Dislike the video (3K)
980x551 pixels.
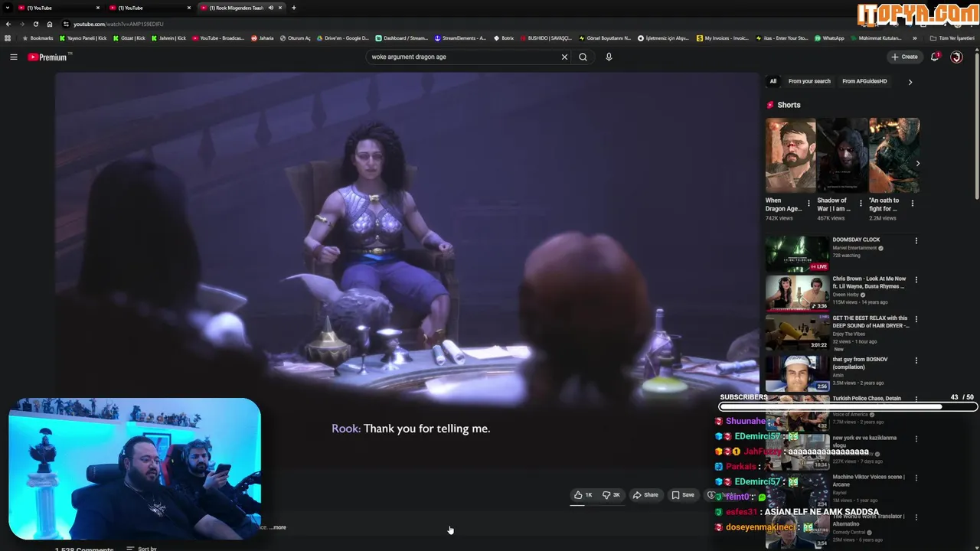611,495
